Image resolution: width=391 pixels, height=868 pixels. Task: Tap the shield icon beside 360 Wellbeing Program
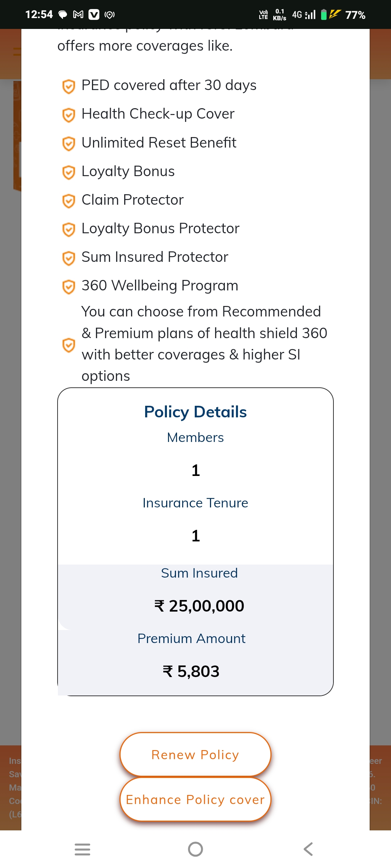(68, 287)
